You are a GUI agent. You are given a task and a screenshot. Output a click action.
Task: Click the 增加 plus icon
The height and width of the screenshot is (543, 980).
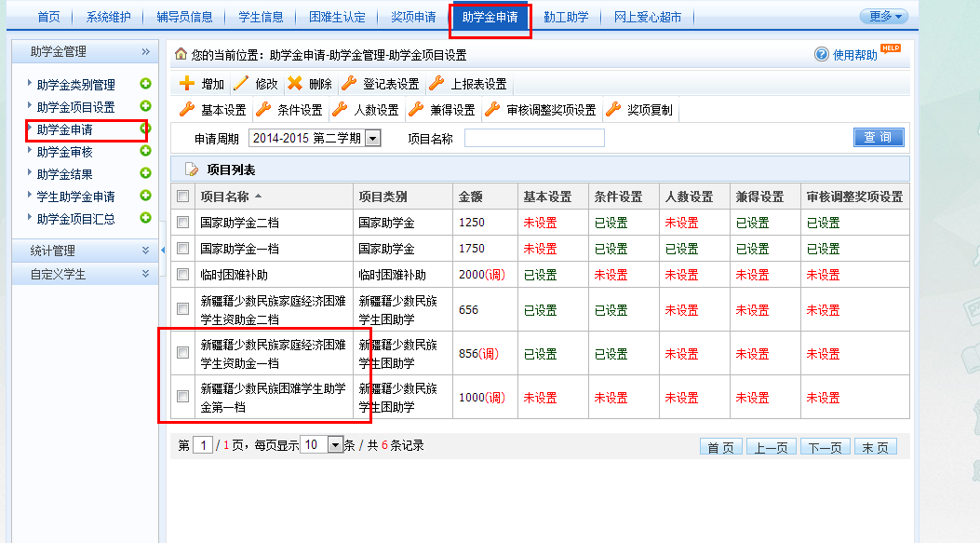click(187, 84)
